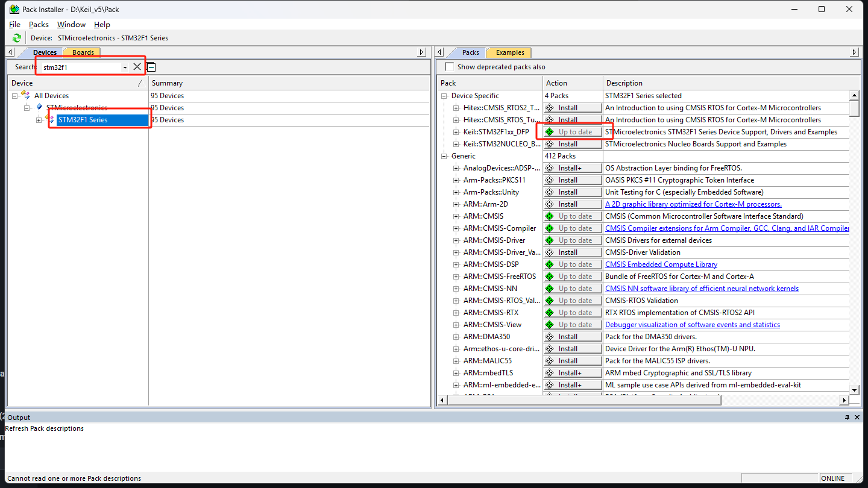The height and width of the screenshot is (488, 868).
Task: Clear the search with the X icon
Action: click(x=137, y=67)
